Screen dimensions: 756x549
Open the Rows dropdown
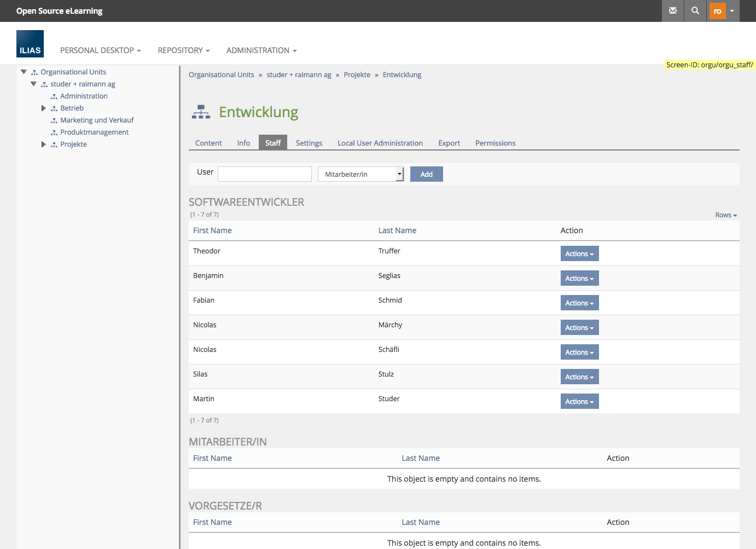click(726, 215)
